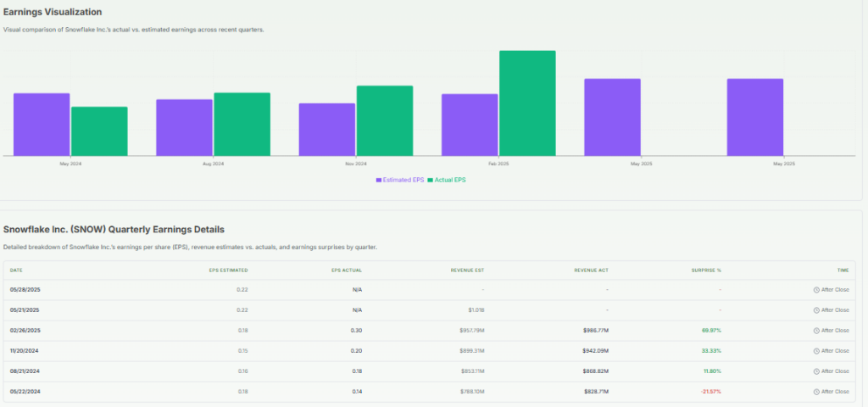Click the 69.97% surprise value
This screenshot has height=407, width=868.
tap(710, 330)
